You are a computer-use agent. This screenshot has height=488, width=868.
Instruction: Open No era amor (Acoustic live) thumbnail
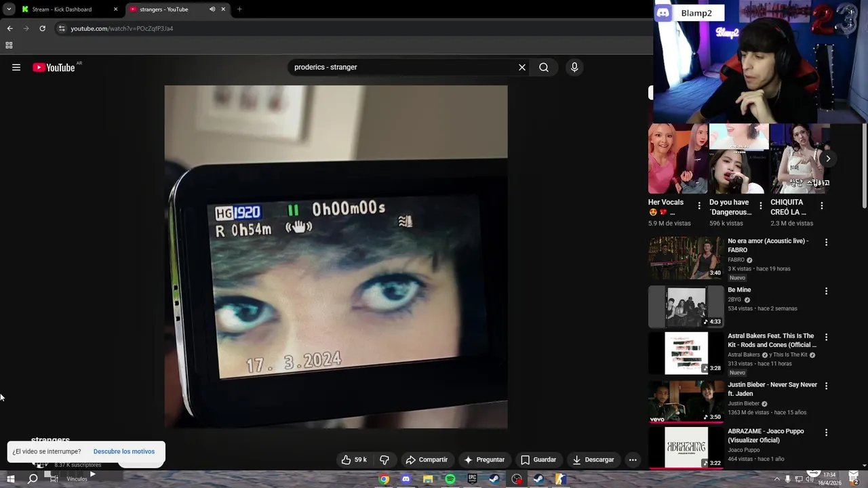point(686,258)
